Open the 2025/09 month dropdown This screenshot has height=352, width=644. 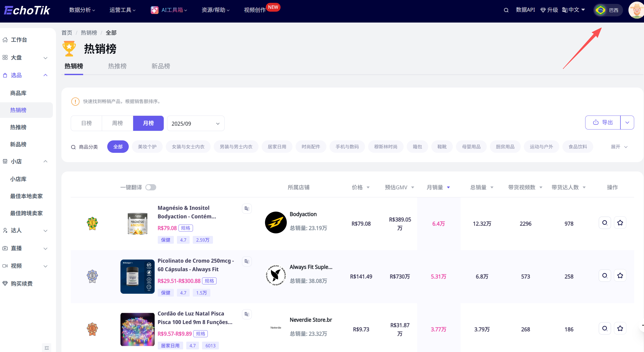pos(196,124)
